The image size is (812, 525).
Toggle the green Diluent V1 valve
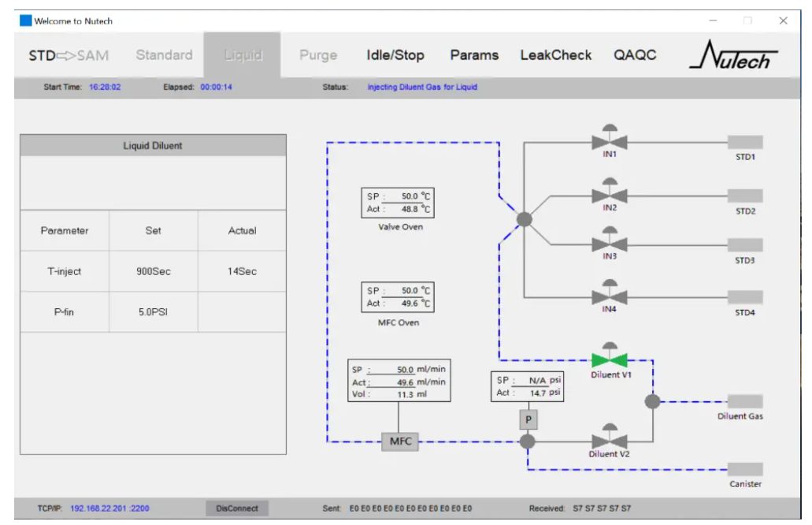610,356
